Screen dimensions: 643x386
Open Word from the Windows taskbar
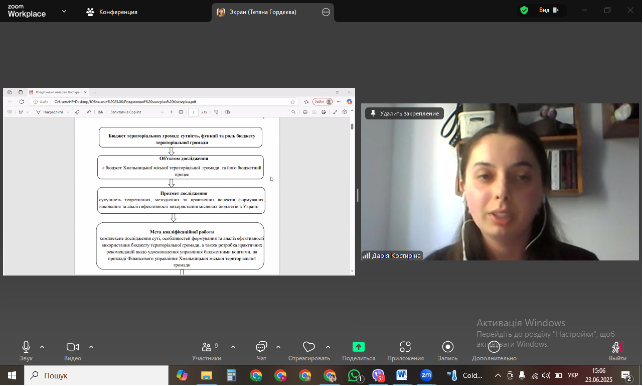401,375
